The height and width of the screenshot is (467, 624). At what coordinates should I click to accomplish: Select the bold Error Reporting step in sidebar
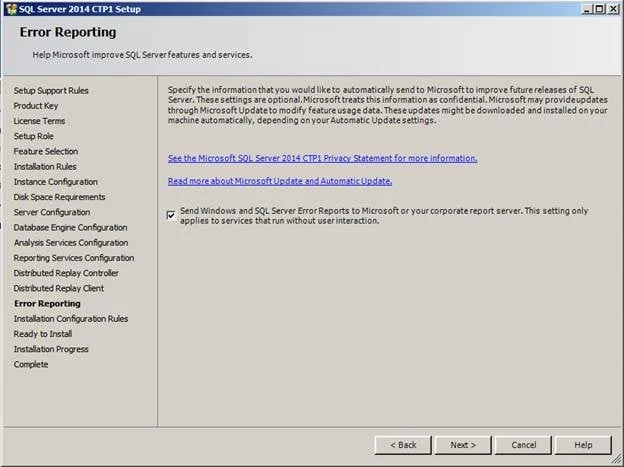[47, 304]
